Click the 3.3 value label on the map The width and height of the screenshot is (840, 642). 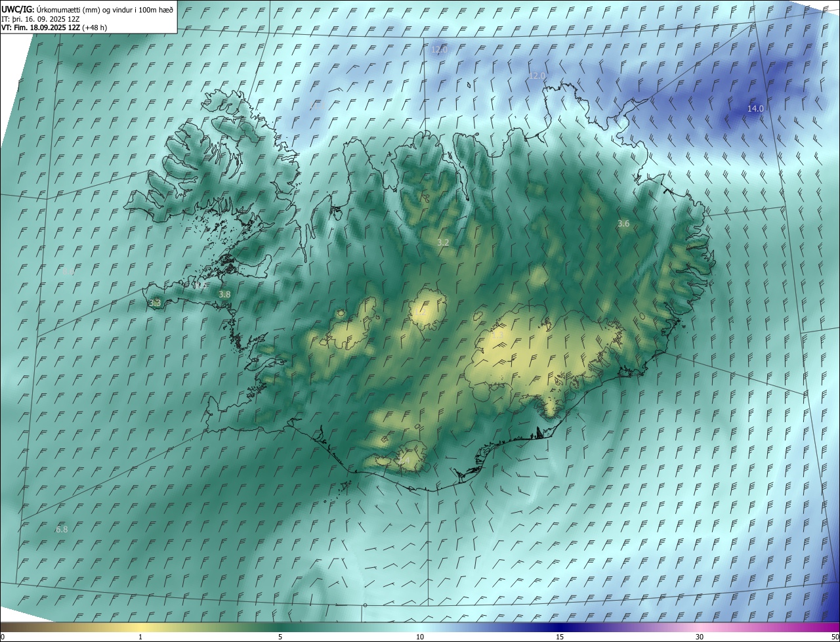tap(155, 303)
